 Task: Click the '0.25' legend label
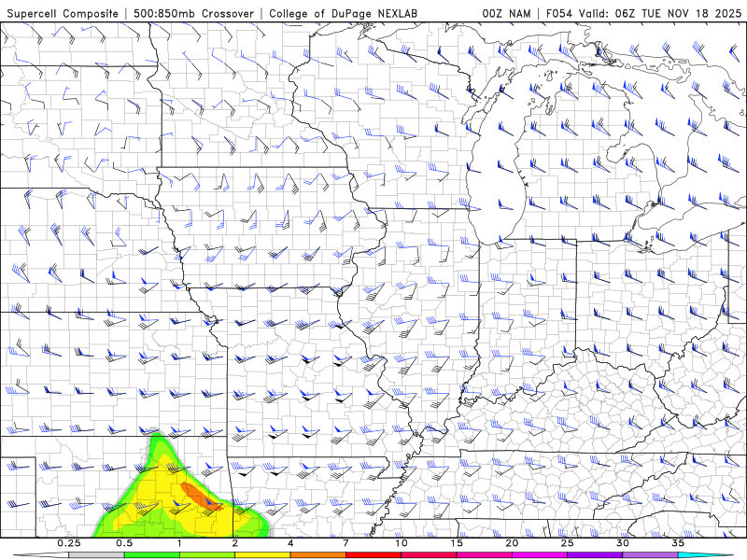coord(69,543)
